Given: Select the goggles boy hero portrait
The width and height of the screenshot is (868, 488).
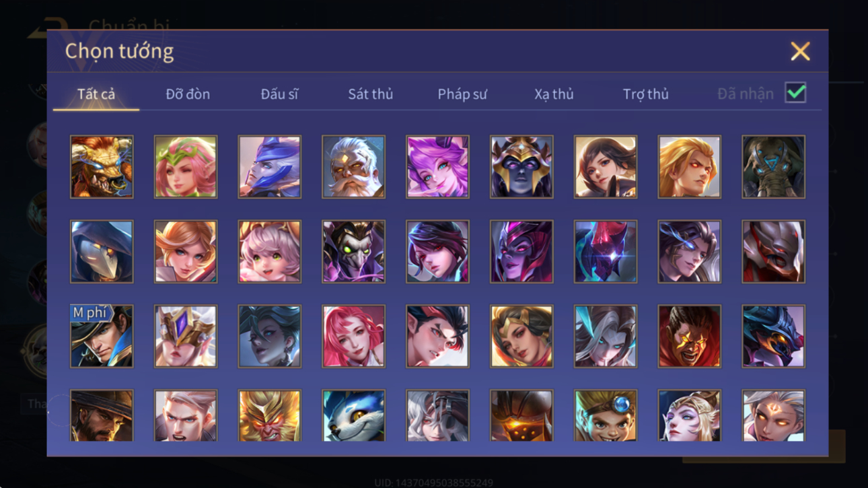Looking at the screenshot, I should tap(605, 415).
